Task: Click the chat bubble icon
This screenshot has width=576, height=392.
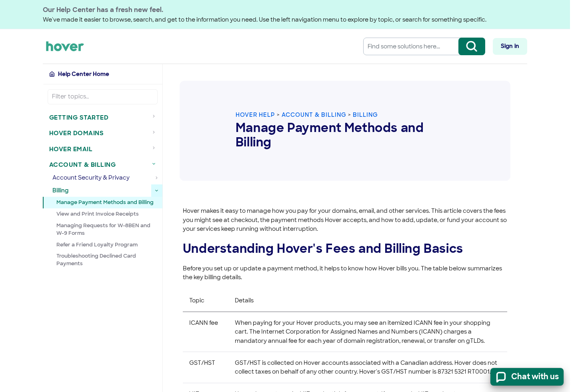Action: pyautogui.click(x=501, y=377)
